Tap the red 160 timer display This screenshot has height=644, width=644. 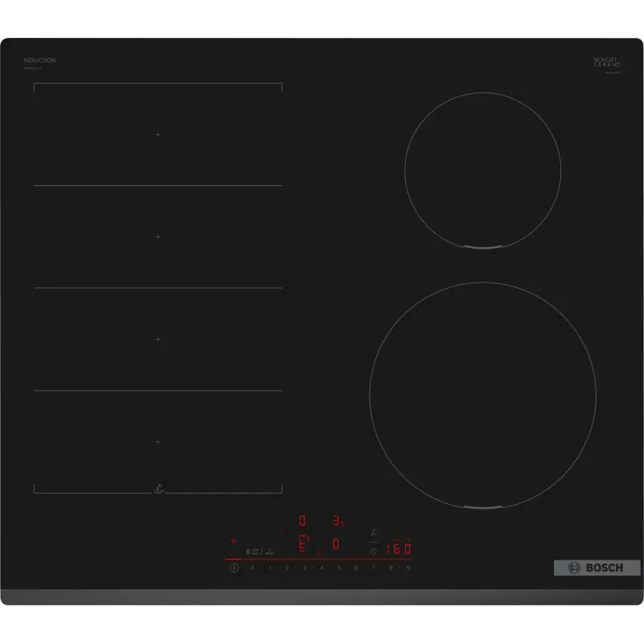[398, 549]
